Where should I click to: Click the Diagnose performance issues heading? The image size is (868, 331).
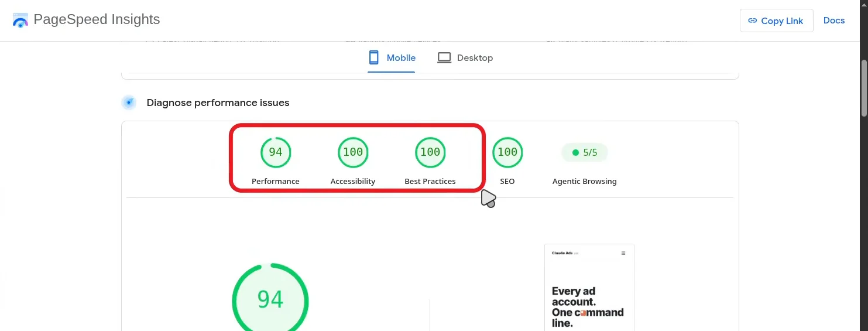pos(218,103)
